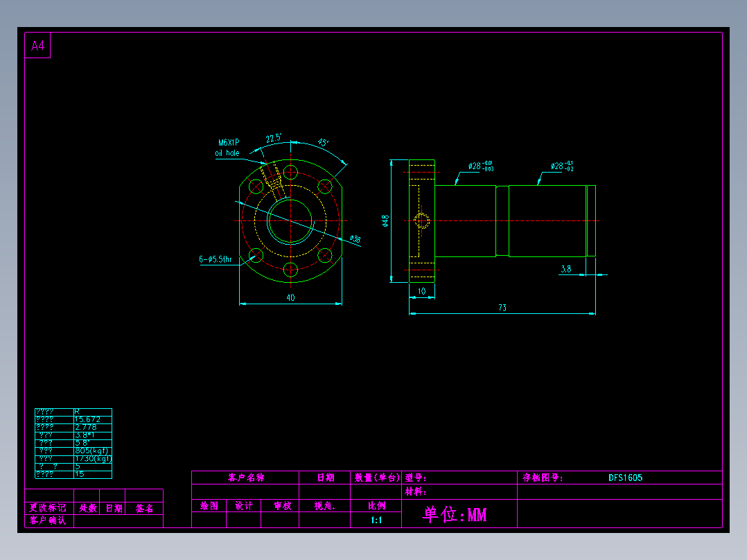Click the R value in table
This screenshot has width=747, height=560.
[77, 412]
